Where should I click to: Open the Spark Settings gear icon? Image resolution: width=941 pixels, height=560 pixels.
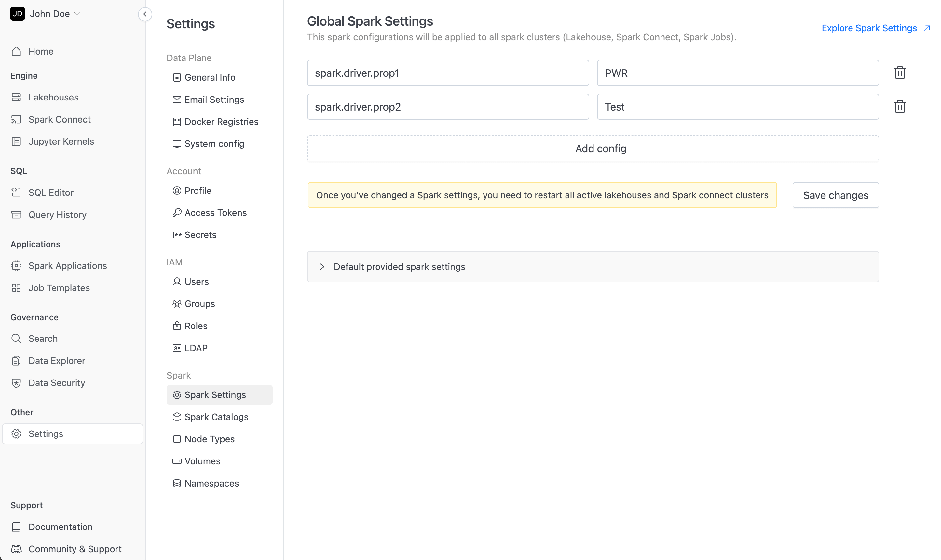tap(176, 395)
